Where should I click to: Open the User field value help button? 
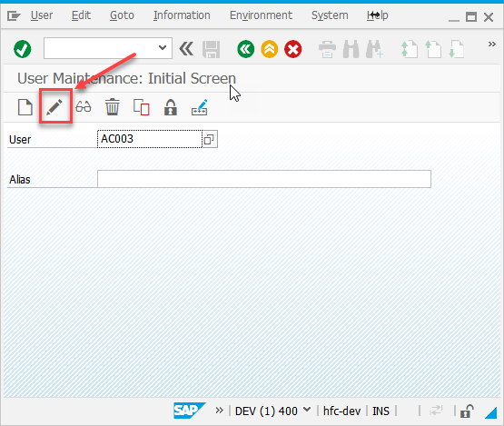pyautogui.click(x=210, y=139)
